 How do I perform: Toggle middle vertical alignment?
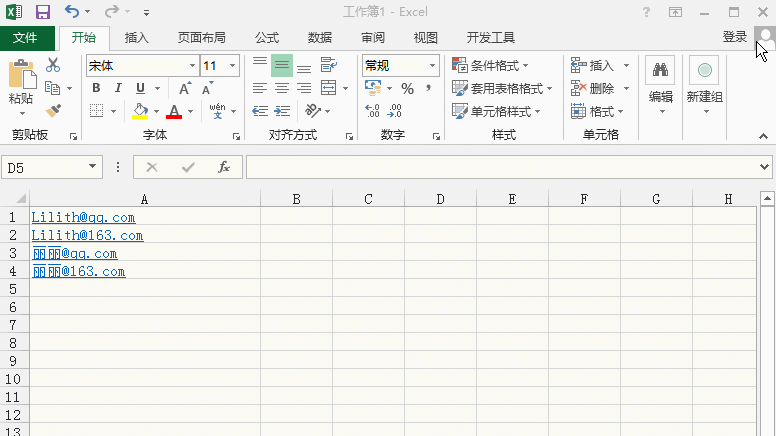click(282, 65)
